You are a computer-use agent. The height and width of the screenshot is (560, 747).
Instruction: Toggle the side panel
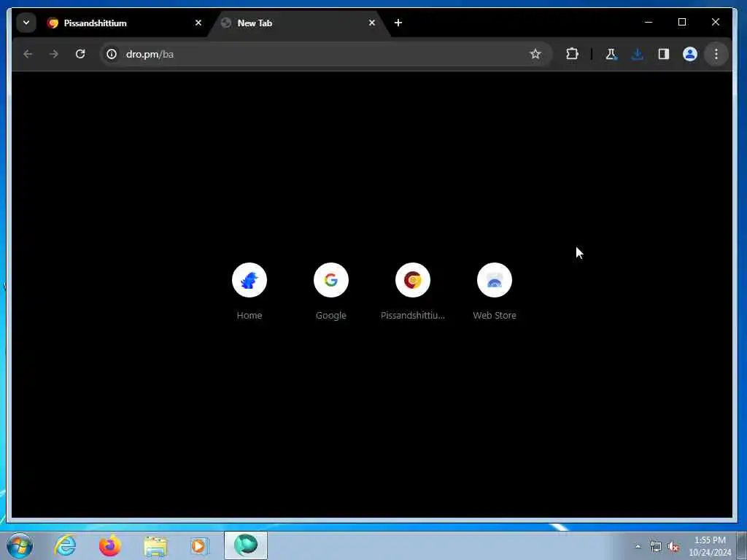(664, 54)
